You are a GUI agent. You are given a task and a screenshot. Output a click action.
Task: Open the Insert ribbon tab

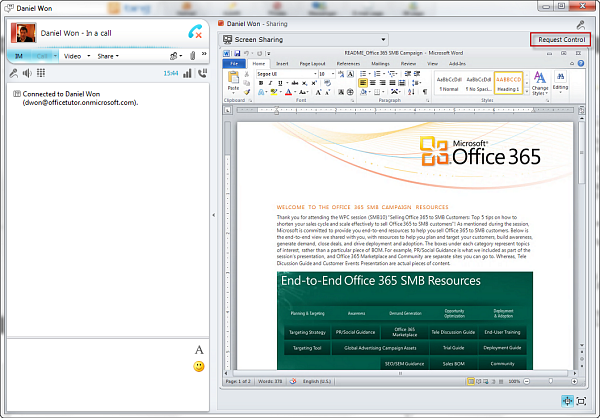[x=282, y=64]
